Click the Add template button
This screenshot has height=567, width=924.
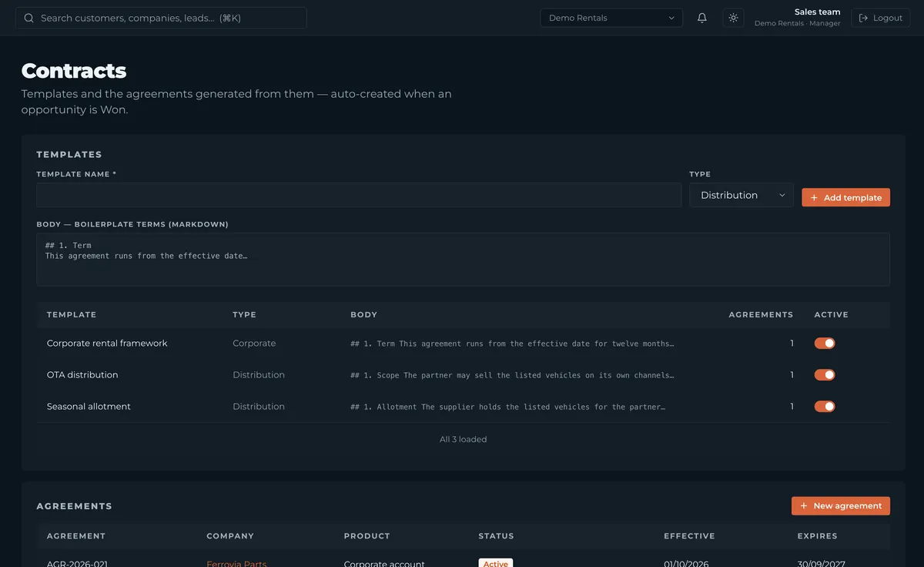[x=845, y=197]
